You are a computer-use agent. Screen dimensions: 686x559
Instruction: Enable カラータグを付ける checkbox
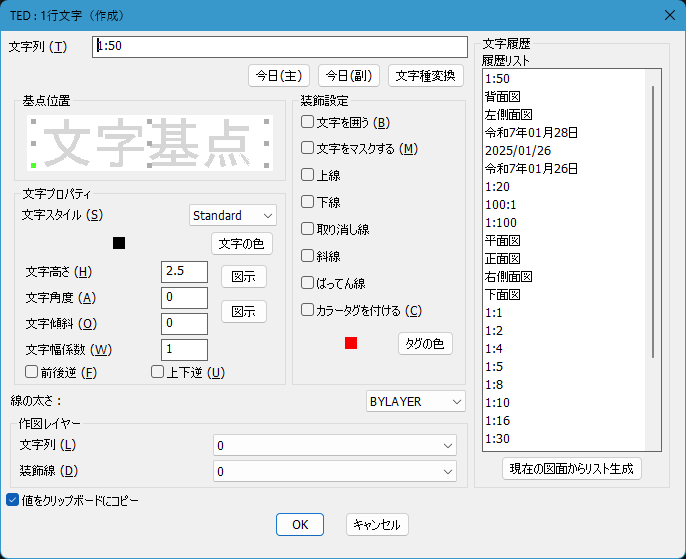[308, 310]
